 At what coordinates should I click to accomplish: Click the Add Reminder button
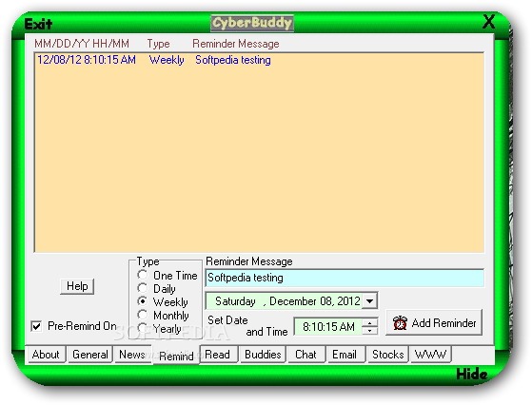point(434,322)
